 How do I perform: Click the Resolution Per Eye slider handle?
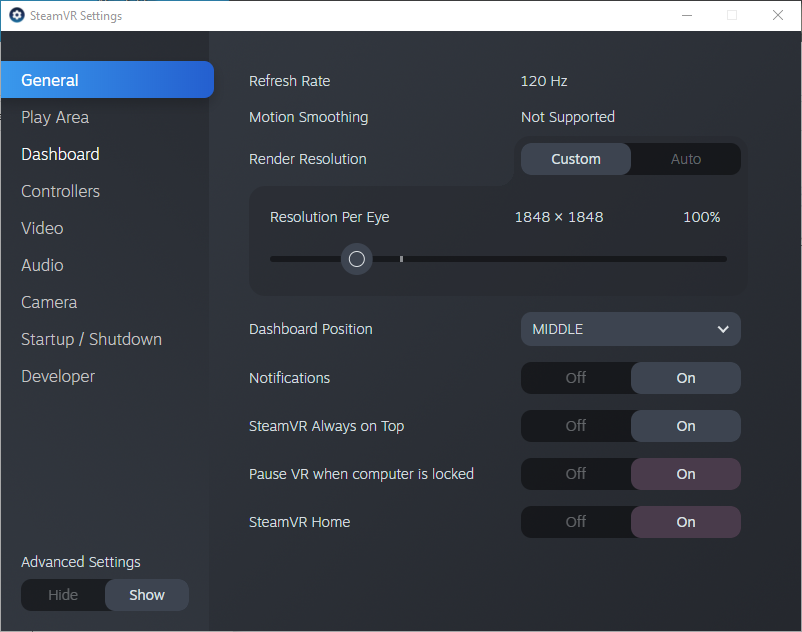click(356, 259)
